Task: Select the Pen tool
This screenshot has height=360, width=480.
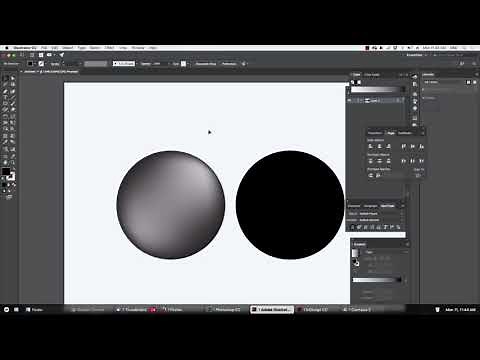Action: pyautogui.click(x=5, y=91)
